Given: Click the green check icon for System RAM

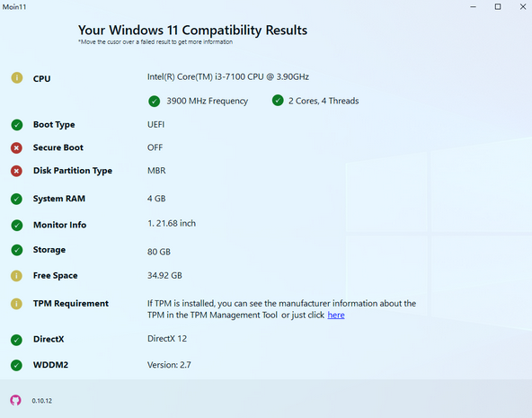Looking at the screenshot, I should pos(16,199).
